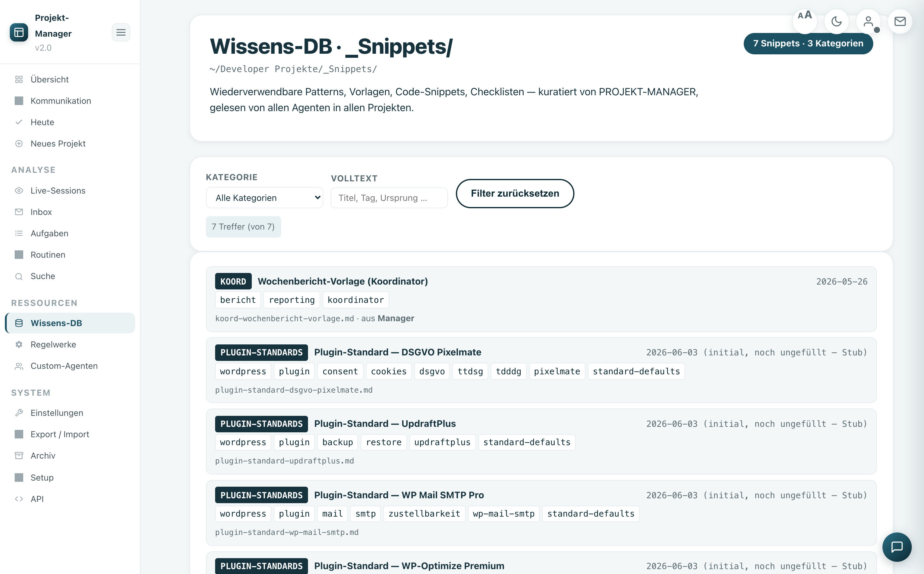Click the reporting tag
Viewport: 924px width, 574px height.
[x=292, y=300]
